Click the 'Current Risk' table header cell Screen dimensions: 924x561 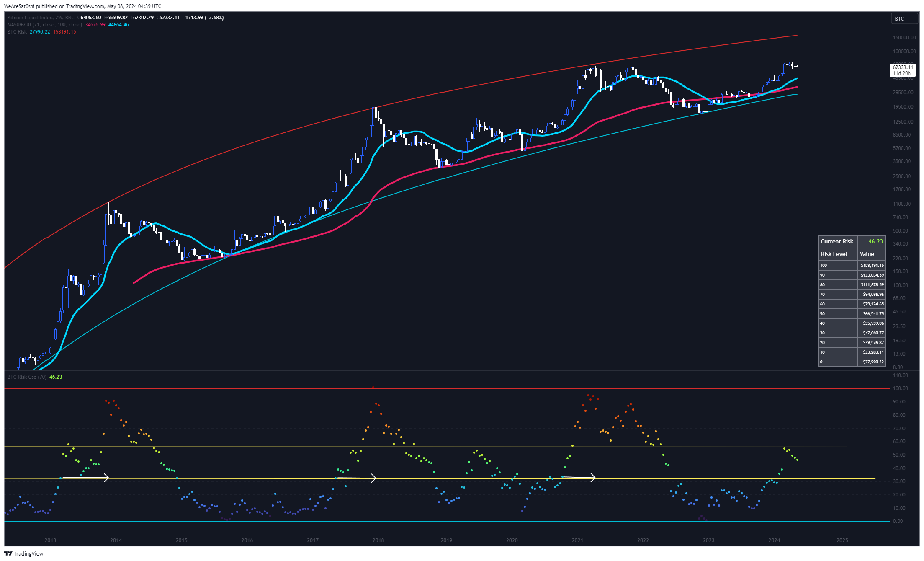[838, 241]
